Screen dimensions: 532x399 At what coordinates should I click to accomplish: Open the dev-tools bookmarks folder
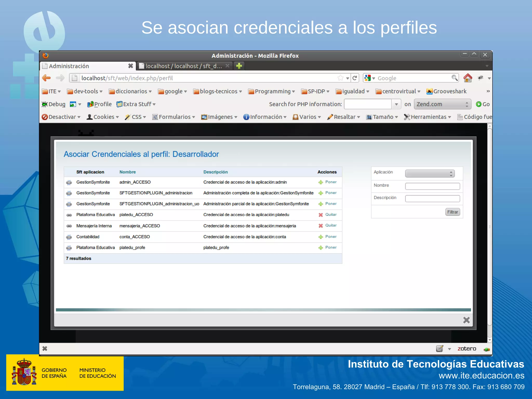tap(85, 91)
